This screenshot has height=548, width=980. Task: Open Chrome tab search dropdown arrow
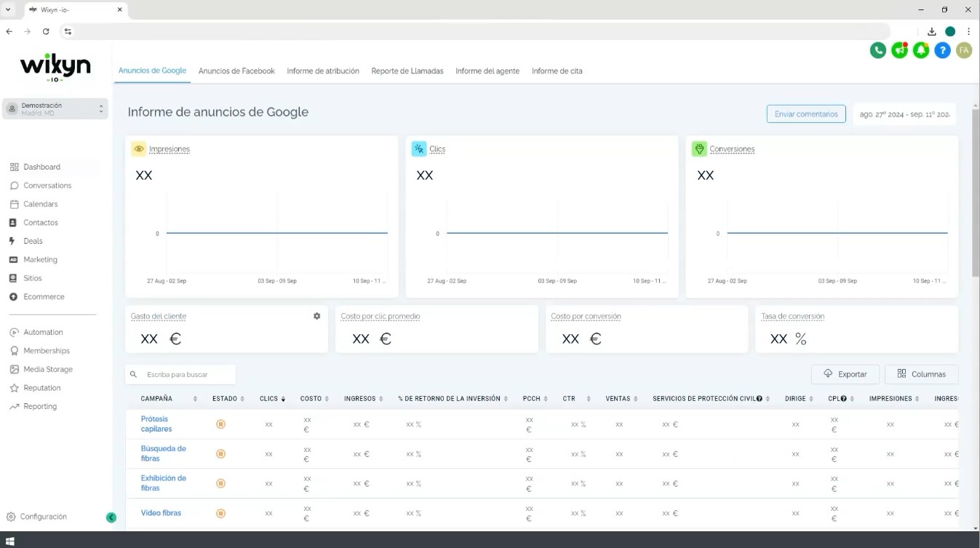9,9
